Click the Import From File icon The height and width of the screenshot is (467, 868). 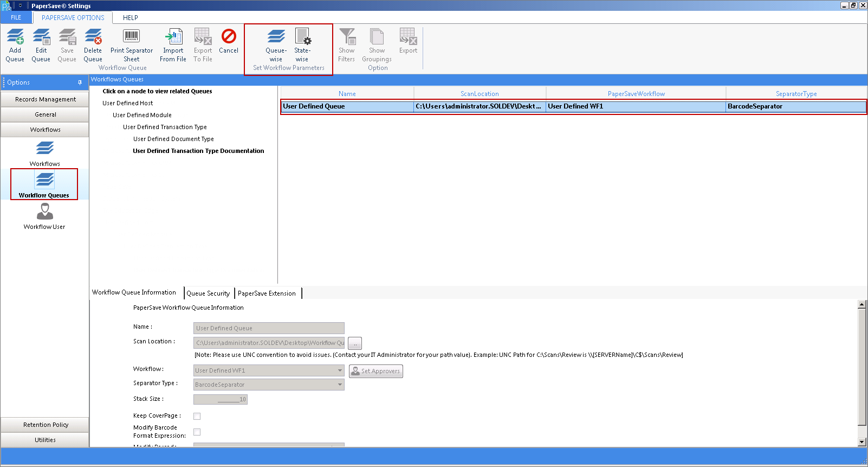(173, 37)
